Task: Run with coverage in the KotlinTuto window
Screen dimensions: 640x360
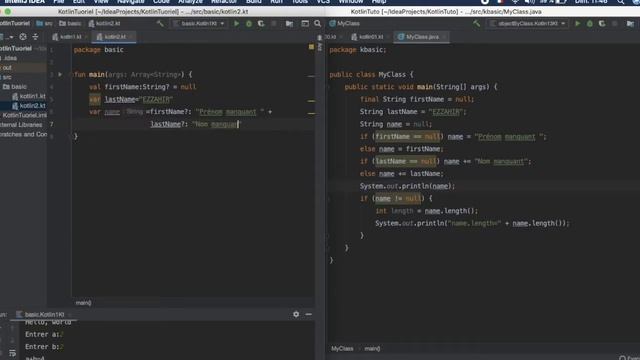Action: click(602, 24)
